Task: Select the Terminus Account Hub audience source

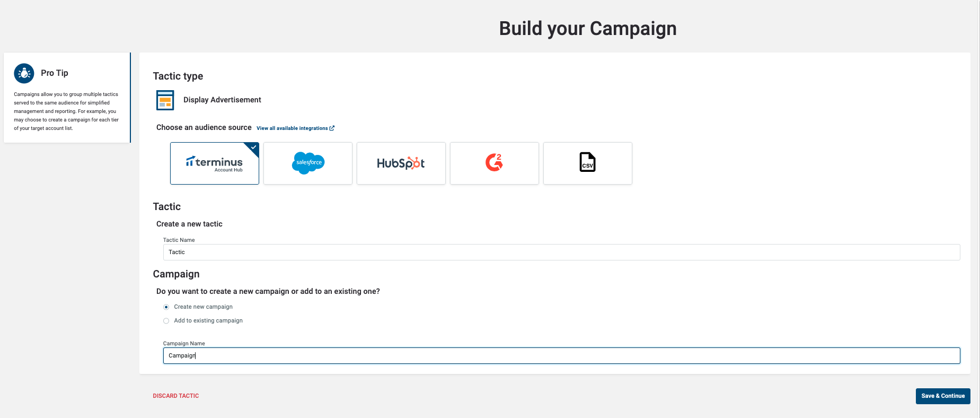Action: click(215, 163)
